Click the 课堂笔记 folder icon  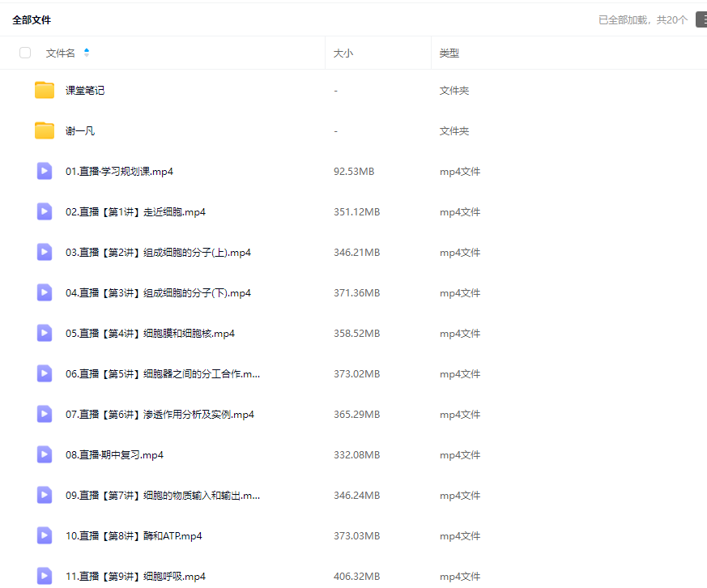[45, 90]
